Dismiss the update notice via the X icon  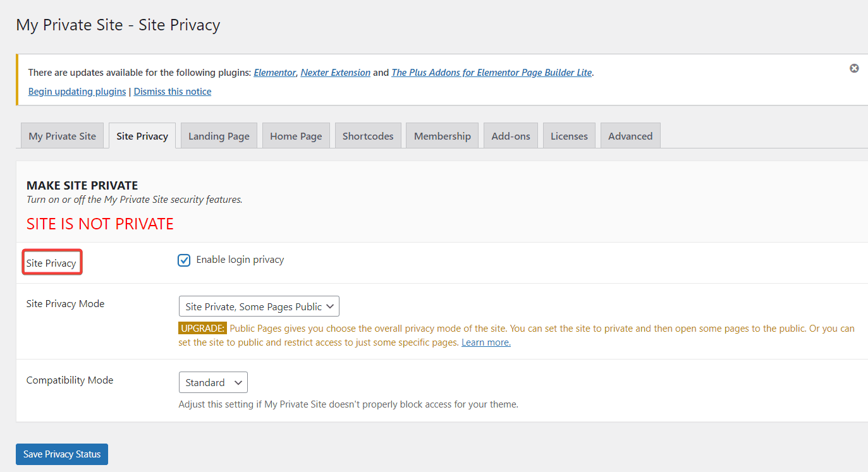854,68
